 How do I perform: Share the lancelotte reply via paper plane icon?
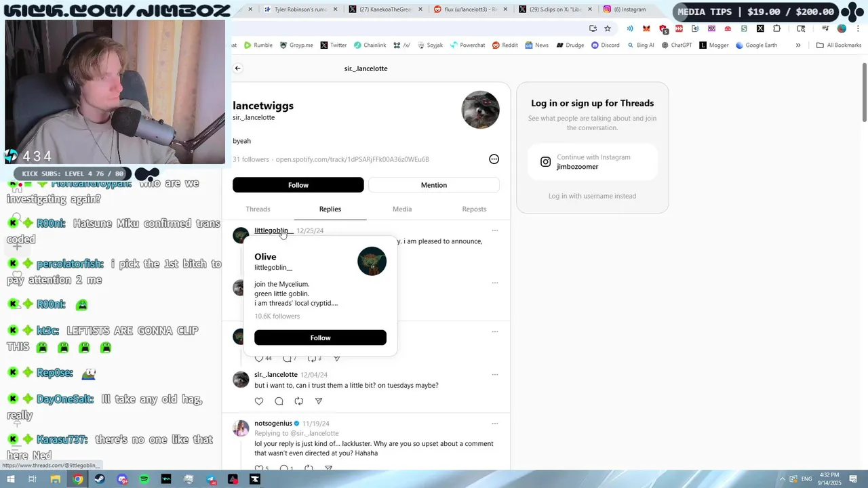click(x=319, y=401)
